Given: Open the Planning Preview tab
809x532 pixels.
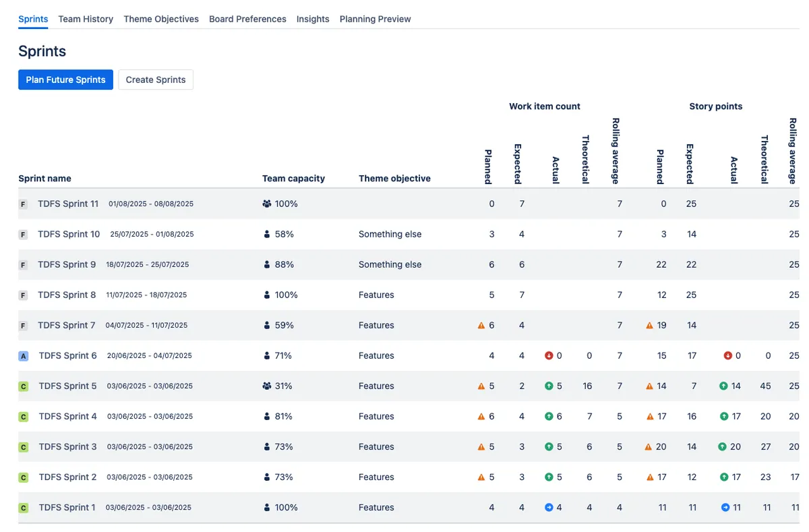Looking at the screenshot, I should pos(375,19).
